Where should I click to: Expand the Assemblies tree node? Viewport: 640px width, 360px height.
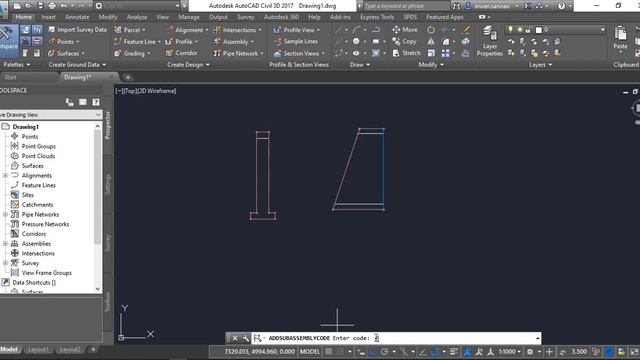click(5, 244)
